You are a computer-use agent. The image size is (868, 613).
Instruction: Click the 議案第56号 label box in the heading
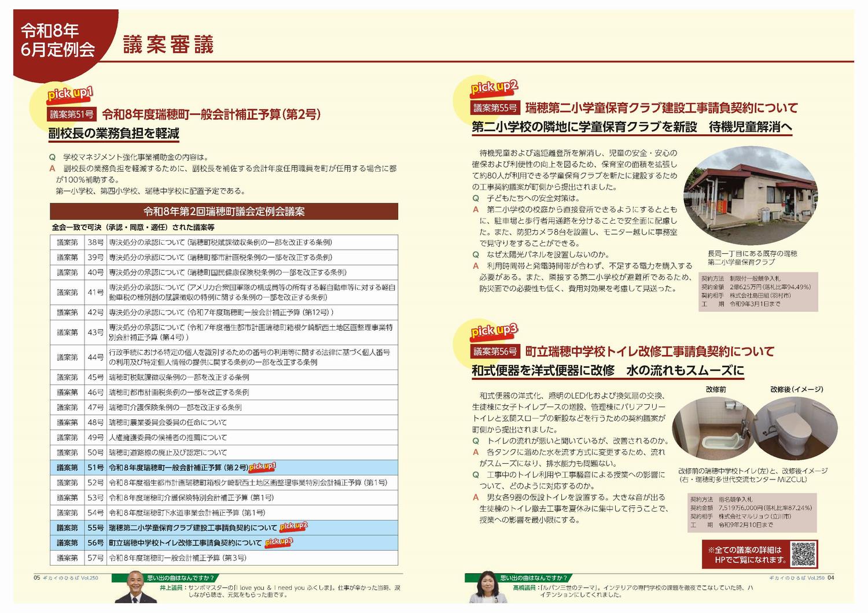click(495, 351)
